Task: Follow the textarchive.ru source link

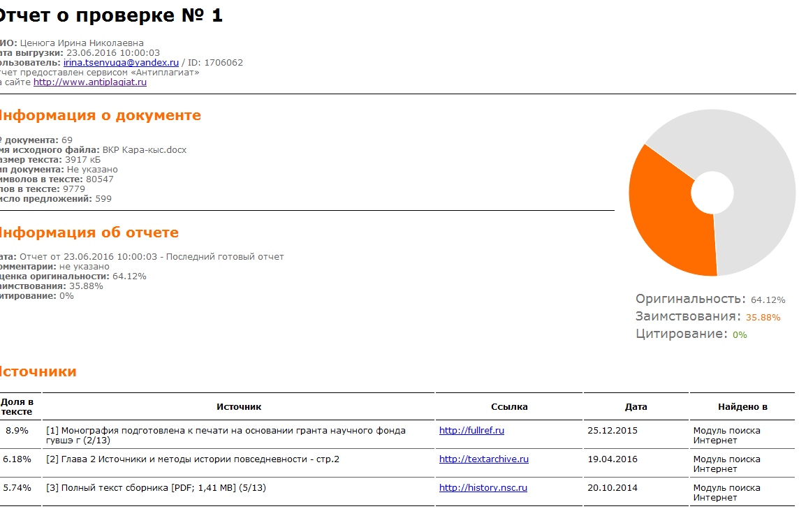Action: click(483, 459)
